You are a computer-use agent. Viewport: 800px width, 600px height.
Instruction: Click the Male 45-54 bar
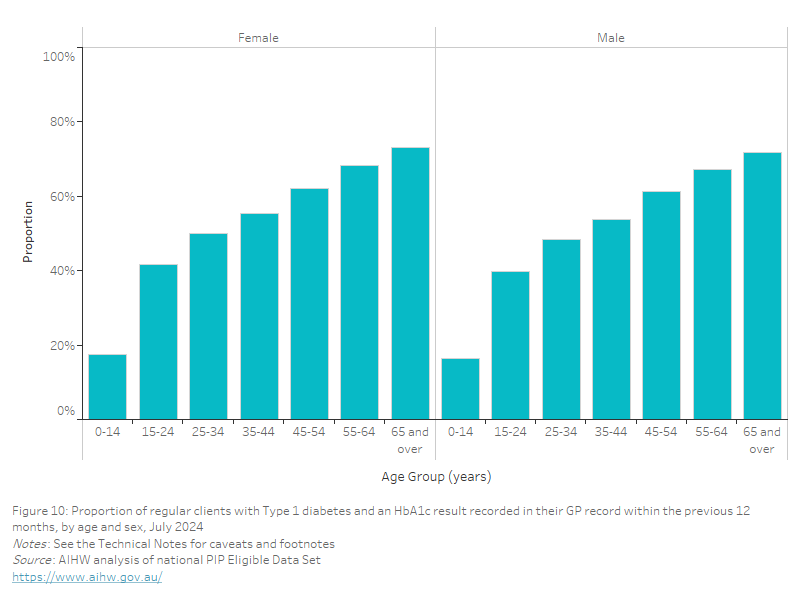point(661,305)
